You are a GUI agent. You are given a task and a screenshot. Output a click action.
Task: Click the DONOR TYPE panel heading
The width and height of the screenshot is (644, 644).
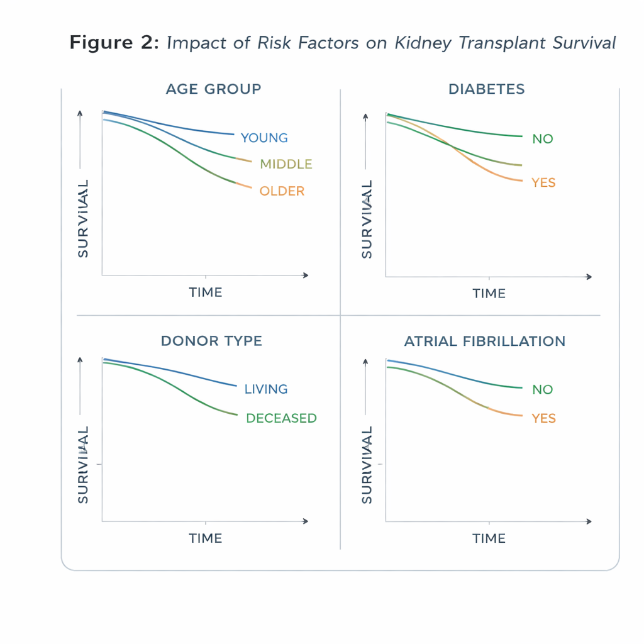coord(211,341)
